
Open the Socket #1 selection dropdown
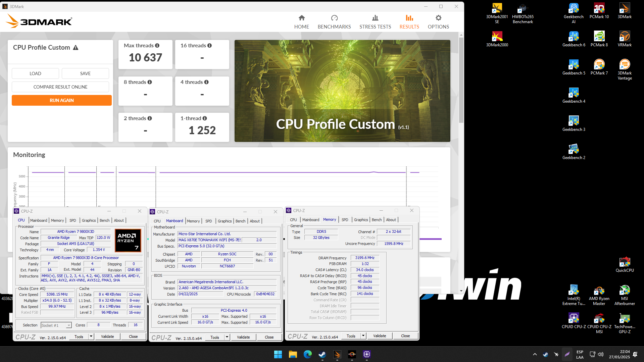point(56,325)
